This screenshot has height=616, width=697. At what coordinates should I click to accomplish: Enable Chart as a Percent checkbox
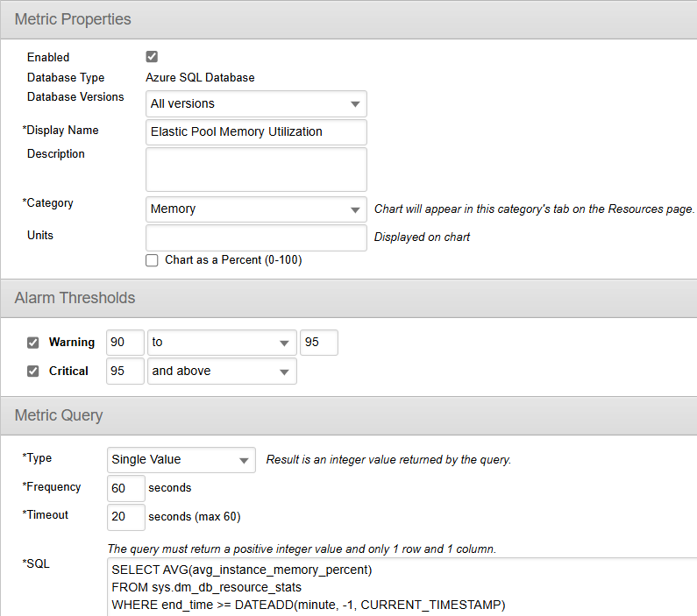pyautogui.click(x=152, y=260)
